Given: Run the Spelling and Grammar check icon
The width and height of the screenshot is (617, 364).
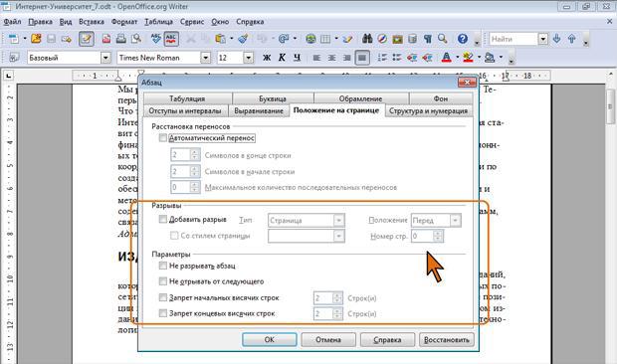Looking at the screenshot, I should click(156, 39).
